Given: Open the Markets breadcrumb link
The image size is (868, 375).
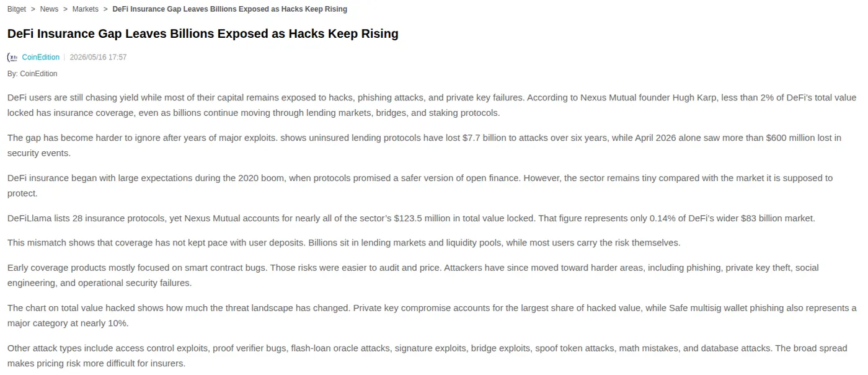Looking at the screenshot, I should click(x=86, y=9).
